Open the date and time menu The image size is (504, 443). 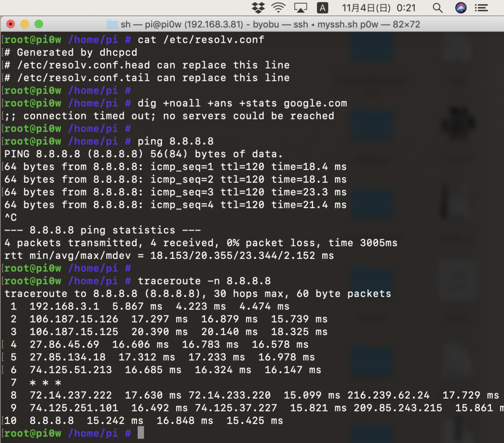coord(378,8)
